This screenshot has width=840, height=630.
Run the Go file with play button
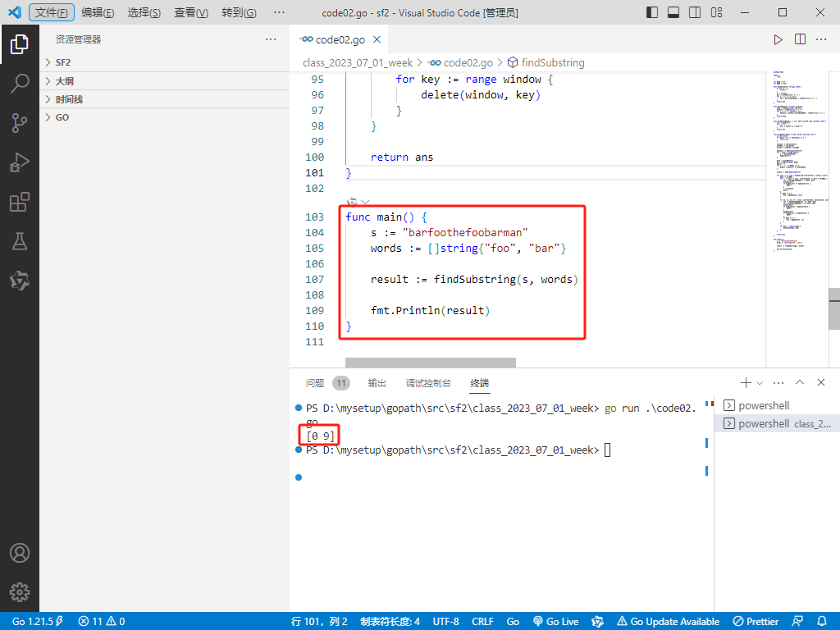tap(778, 39)
